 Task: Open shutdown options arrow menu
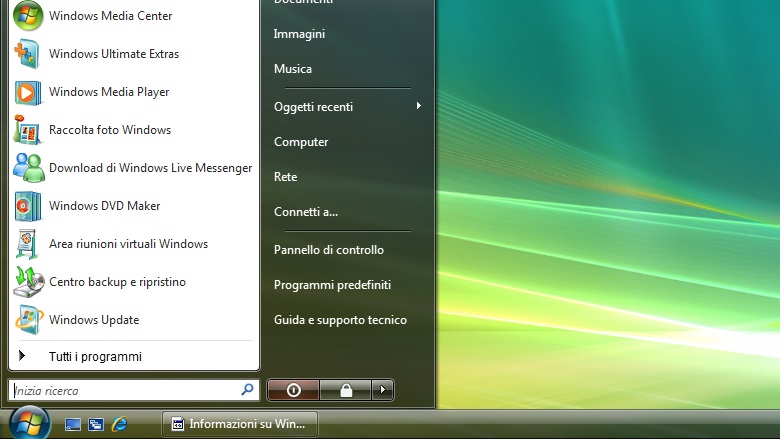coord(383,390)
